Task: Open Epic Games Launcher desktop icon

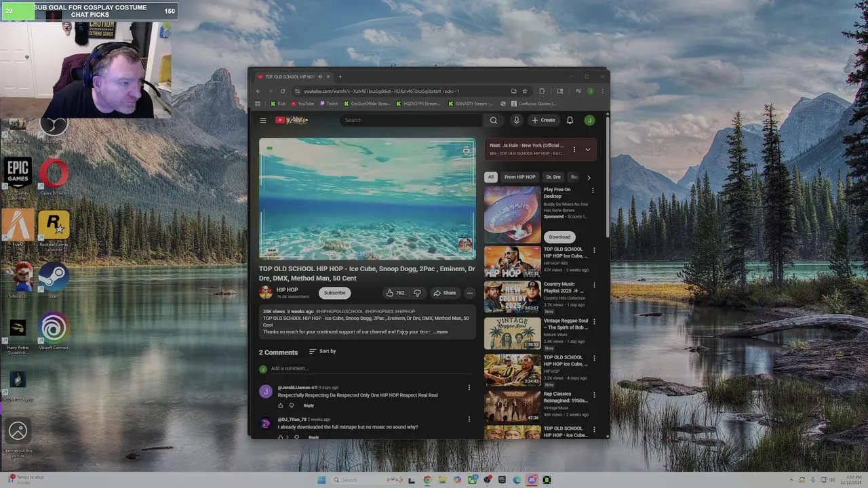Action: click(18, 178)
